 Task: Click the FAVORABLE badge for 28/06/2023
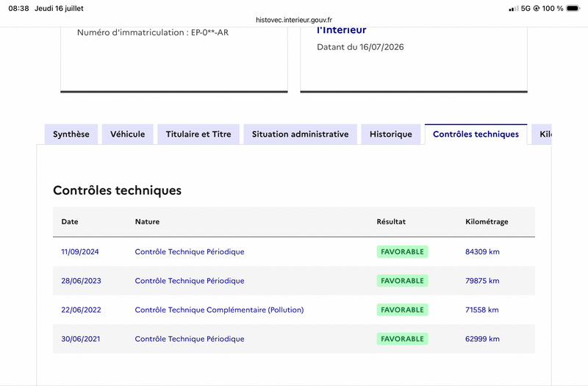[x=402, y=281]
